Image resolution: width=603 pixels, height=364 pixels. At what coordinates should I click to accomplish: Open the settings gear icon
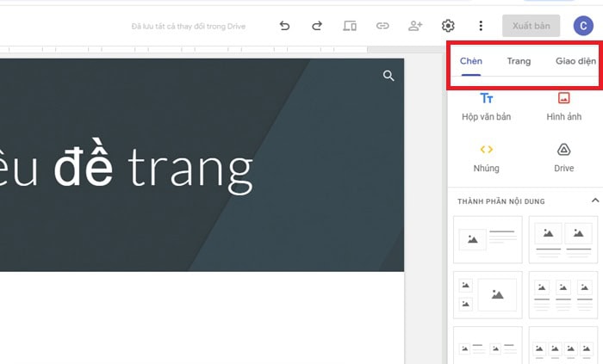(448, 26)
